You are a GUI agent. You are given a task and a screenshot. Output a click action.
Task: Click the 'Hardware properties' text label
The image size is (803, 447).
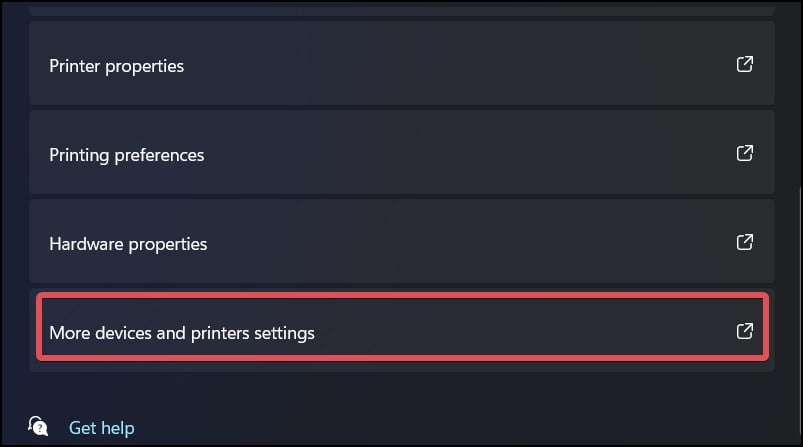click(x=128, y=244)
